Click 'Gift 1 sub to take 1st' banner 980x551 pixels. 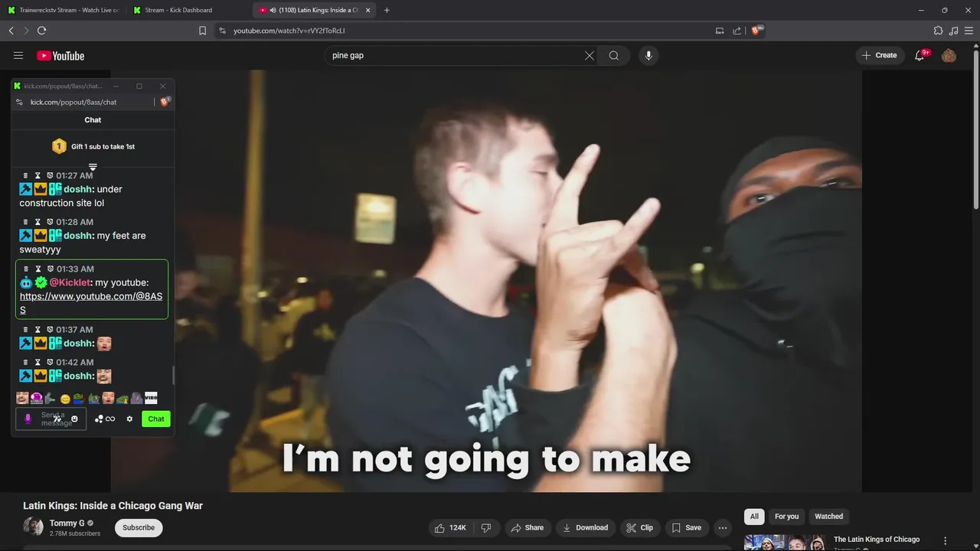93,146
